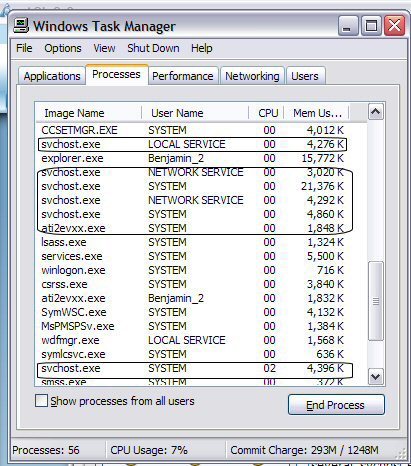The image size is (411, 466).
Task: Open the Help menu
Action: point(201,48)
